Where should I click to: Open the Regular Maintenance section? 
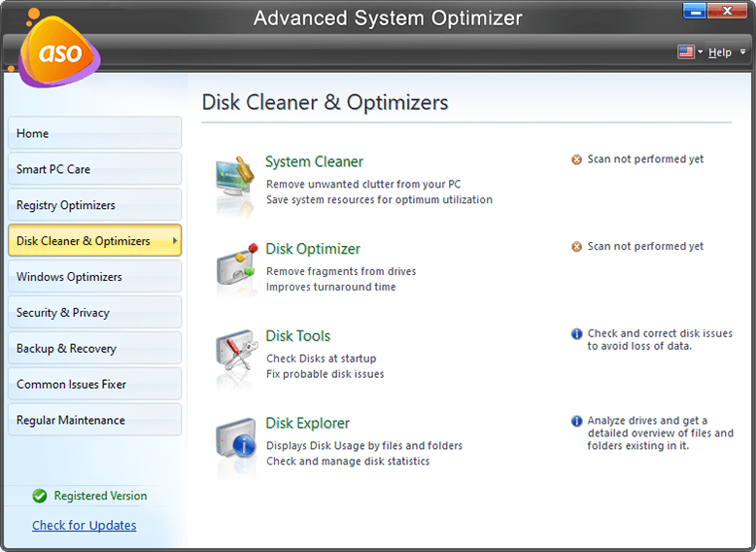[94, 420]
